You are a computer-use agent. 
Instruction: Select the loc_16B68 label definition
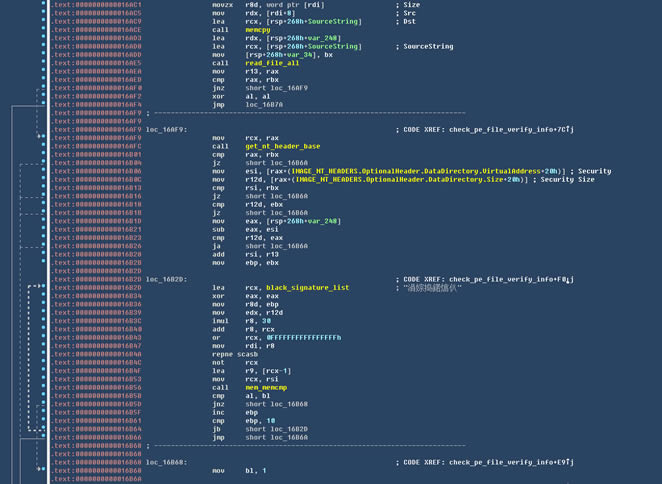pos(168,462)
